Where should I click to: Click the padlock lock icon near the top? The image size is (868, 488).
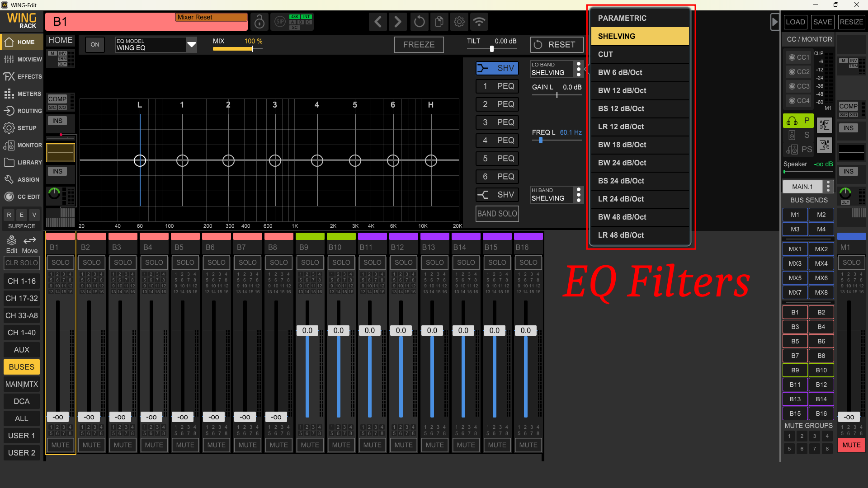(259, 21)
